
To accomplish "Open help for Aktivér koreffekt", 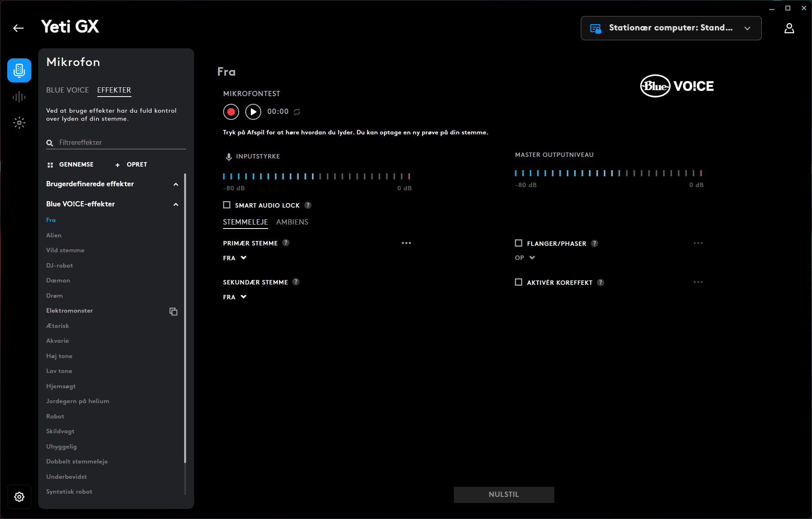I will [601, 282].
